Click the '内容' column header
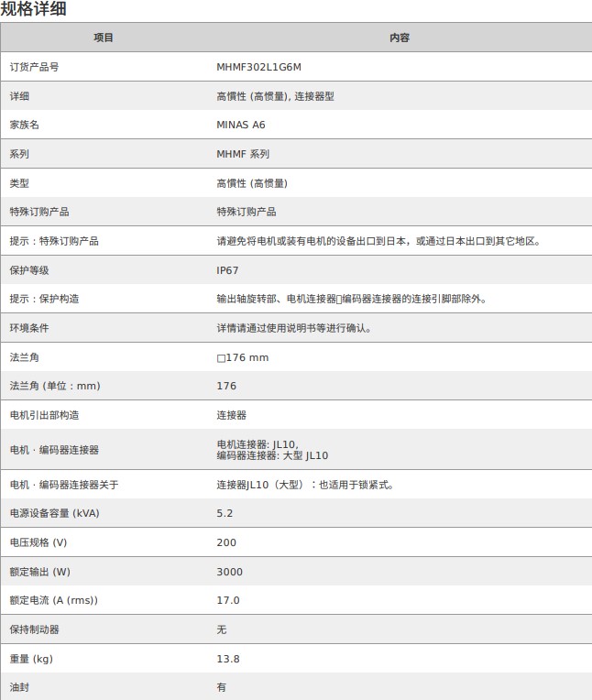592x700 pixels. (x=400, y=38)
